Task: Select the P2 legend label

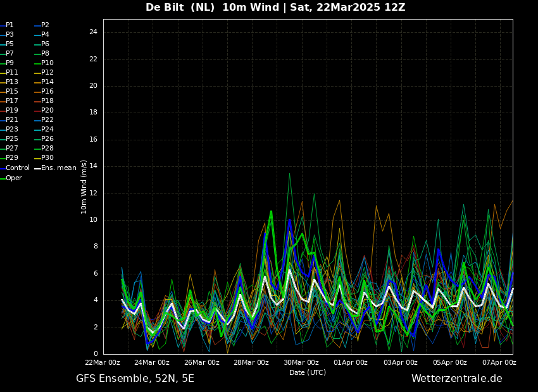Action: (x=42, y=25)
